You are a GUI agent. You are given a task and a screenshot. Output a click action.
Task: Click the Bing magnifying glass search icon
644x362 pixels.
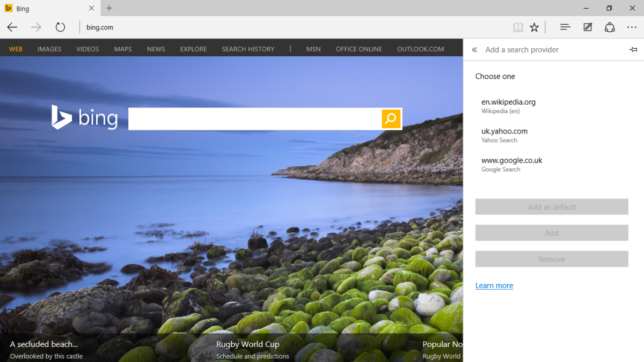(391, 119)
